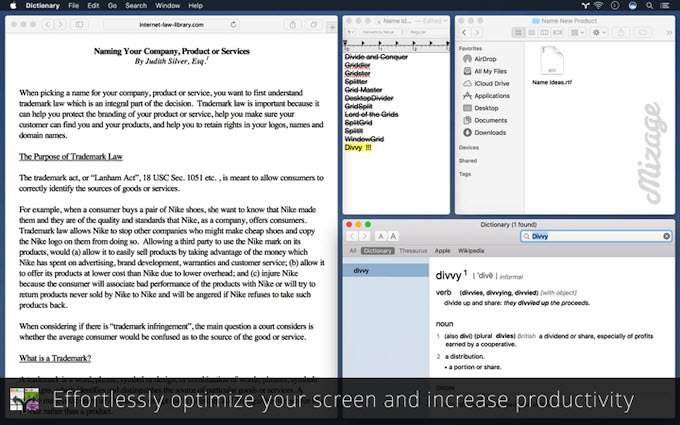Open the font style 'Regular' dropdown in TextEdit

[x=425, y=32]
